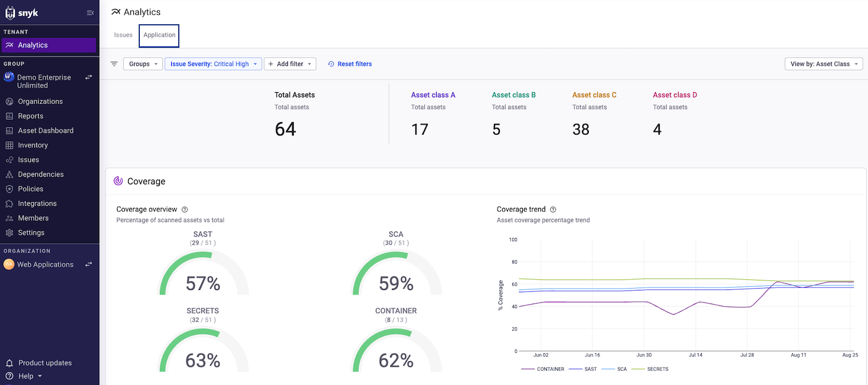Click the Reset filters link

[x=350, y=64]
